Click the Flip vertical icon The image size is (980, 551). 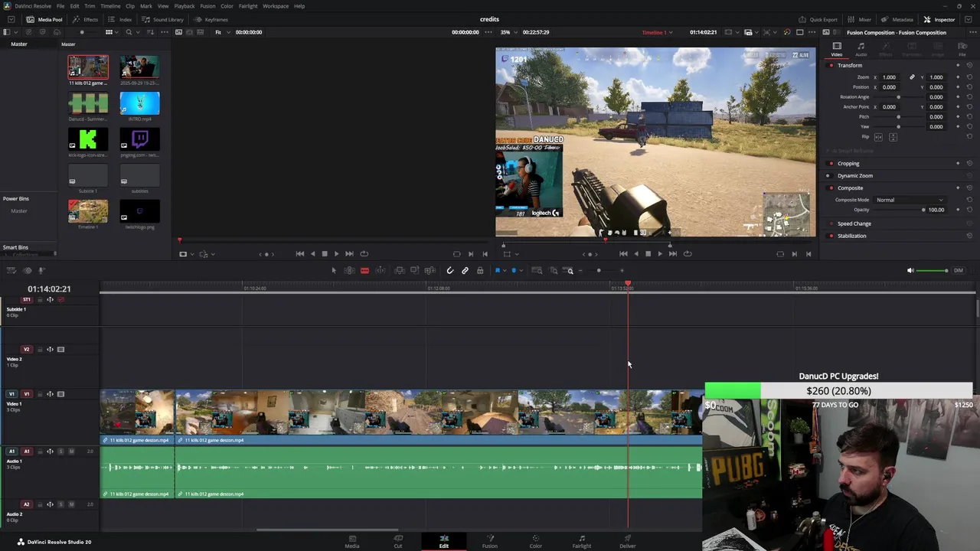893,137
